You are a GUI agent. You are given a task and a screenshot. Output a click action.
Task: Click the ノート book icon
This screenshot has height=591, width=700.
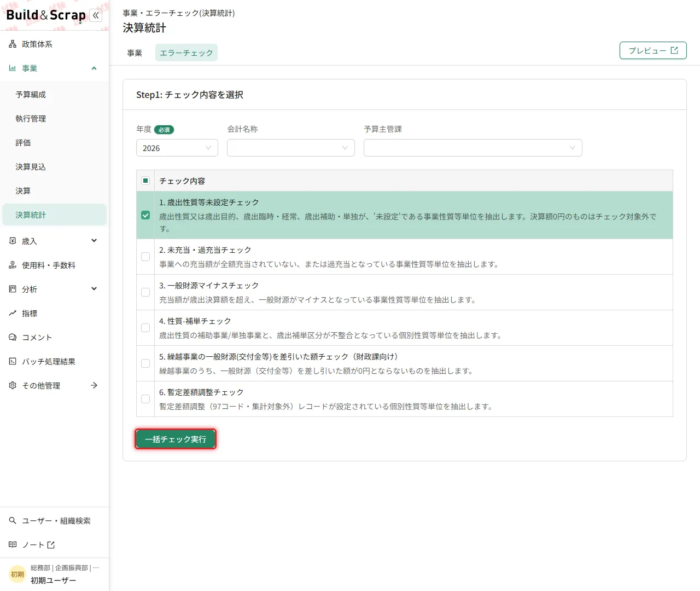(13, 544)
